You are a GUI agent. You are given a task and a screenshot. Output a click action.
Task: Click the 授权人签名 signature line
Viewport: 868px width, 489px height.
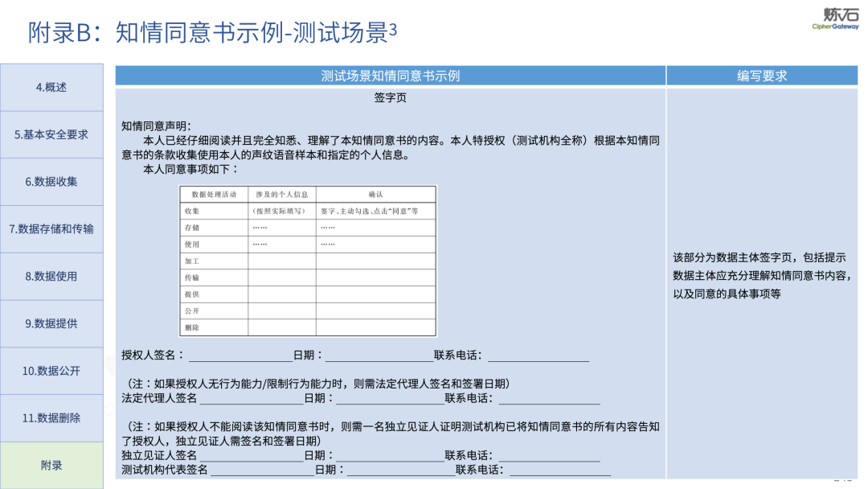tap(240, 355)
